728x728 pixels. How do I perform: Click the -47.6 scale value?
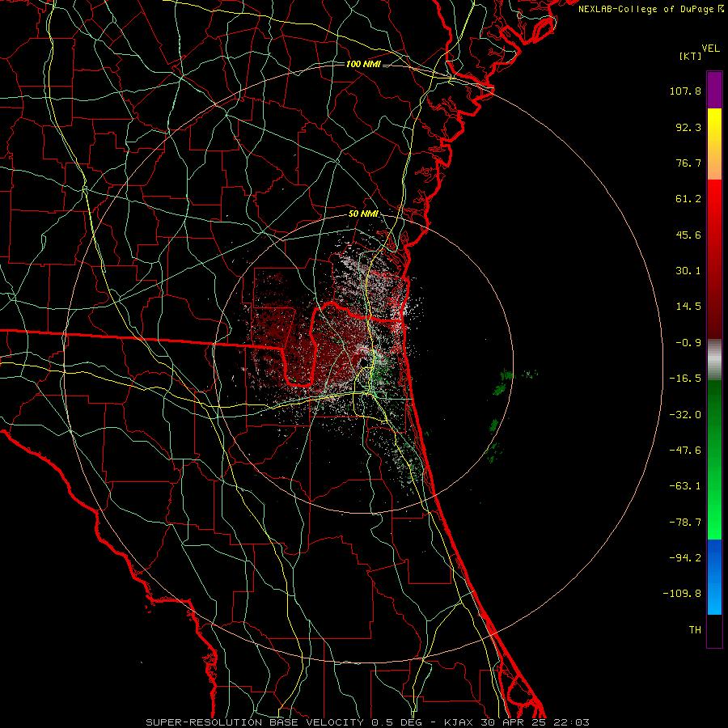pos(685,451)
